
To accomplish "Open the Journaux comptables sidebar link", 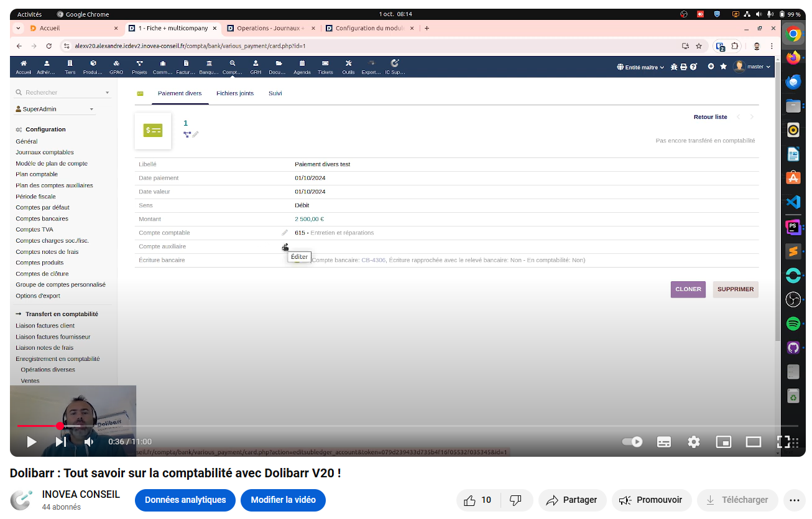I will (x=45, y=152).
